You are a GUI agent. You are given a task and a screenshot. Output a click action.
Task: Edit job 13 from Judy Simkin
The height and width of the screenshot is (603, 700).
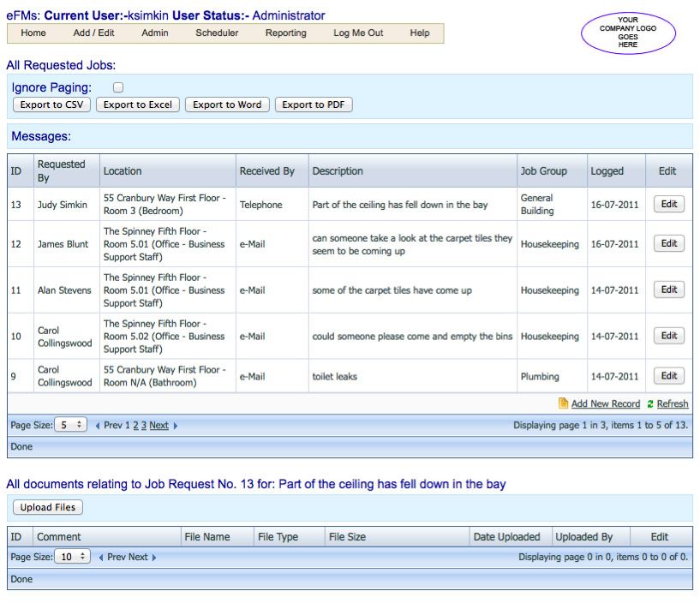669,204
